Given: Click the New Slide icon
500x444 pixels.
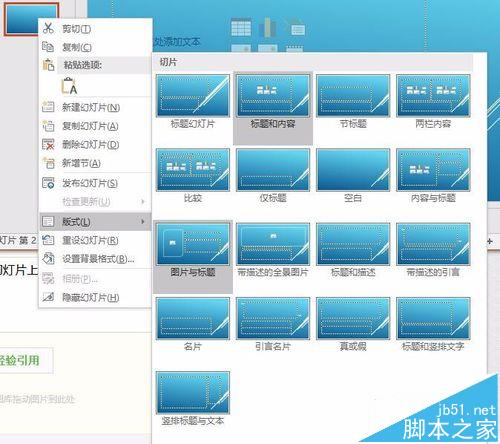Looking at the screenshot, I should [x=48, y=107].
